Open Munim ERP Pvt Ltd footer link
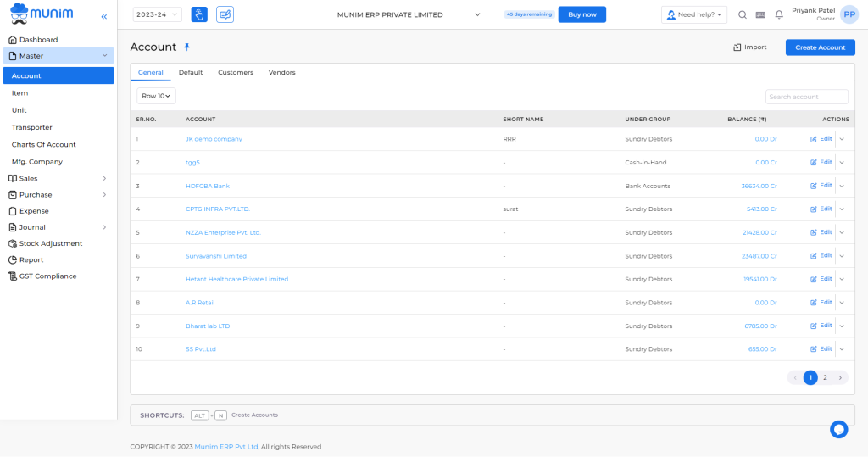The width and height of the screenshot is (868, 457). (225, 447)
